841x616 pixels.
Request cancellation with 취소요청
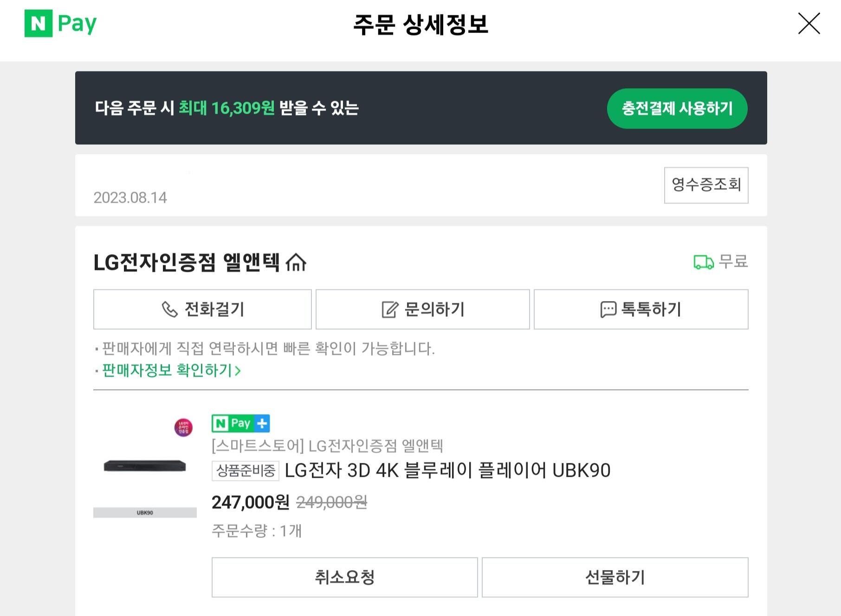pyautogui.click(x=344, y=577)
